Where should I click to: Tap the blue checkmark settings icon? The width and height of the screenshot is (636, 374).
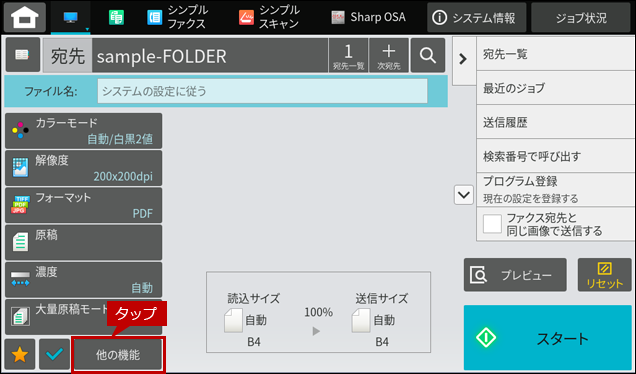coord(54,355)
